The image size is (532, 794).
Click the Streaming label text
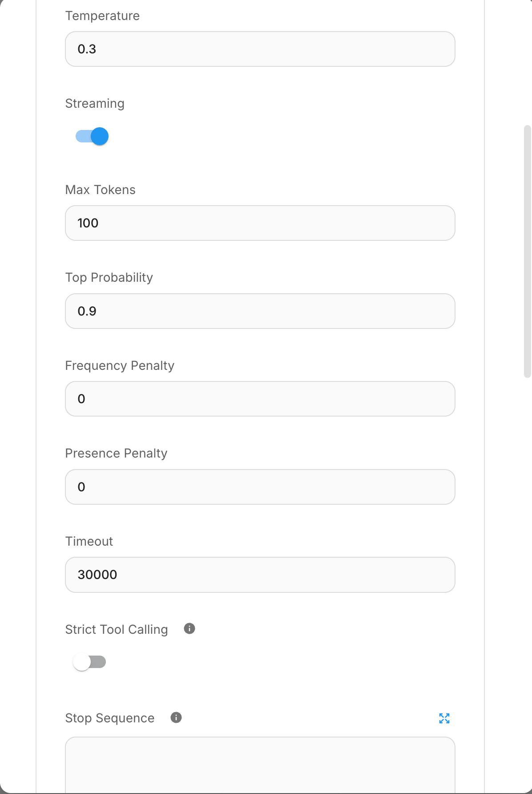point(95,104)
